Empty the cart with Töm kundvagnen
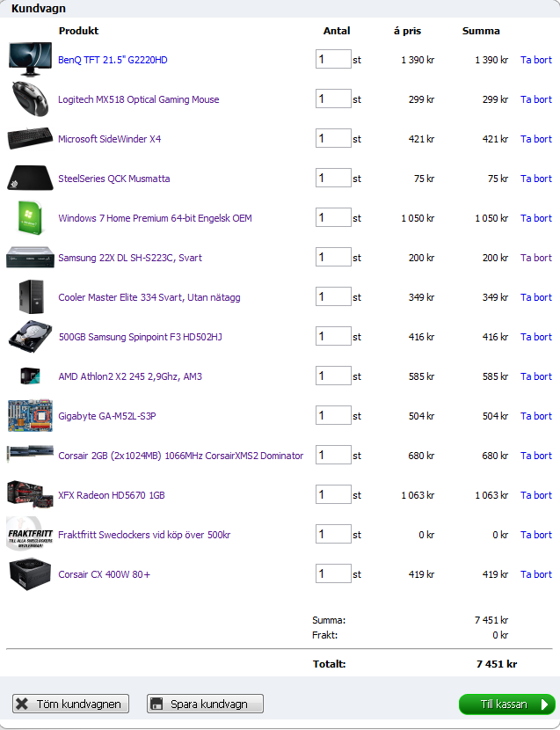 (x=70, y=704)
